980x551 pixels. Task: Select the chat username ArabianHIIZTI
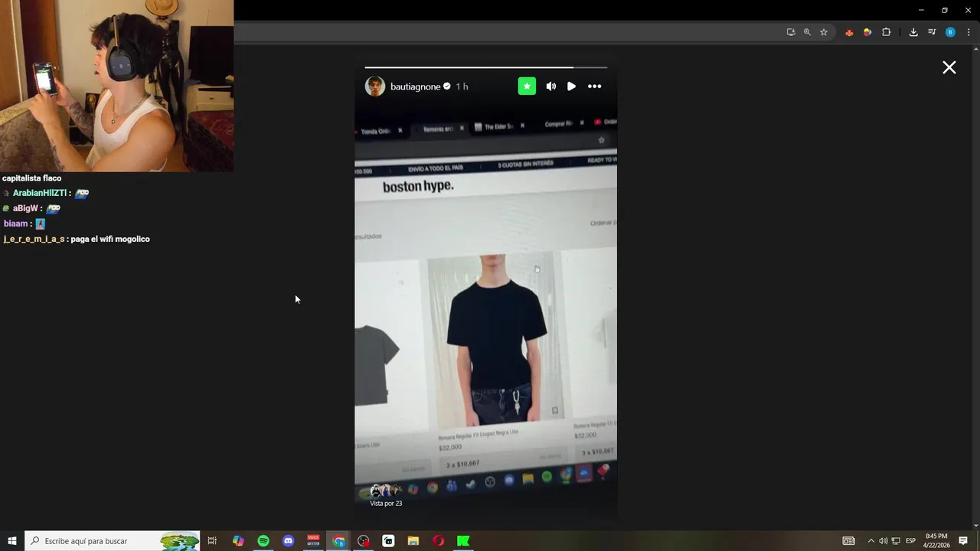coord(39,193)
